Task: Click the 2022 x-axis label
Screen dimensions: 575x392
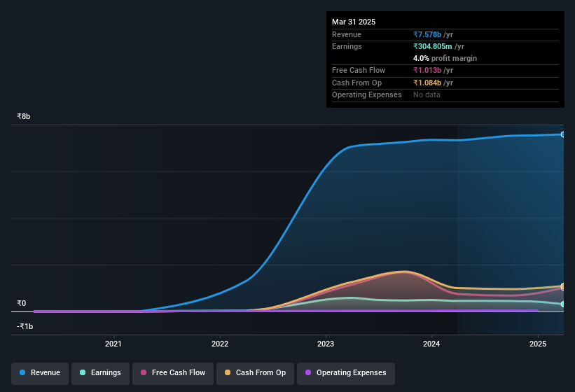Action: (x=220, y=344)
